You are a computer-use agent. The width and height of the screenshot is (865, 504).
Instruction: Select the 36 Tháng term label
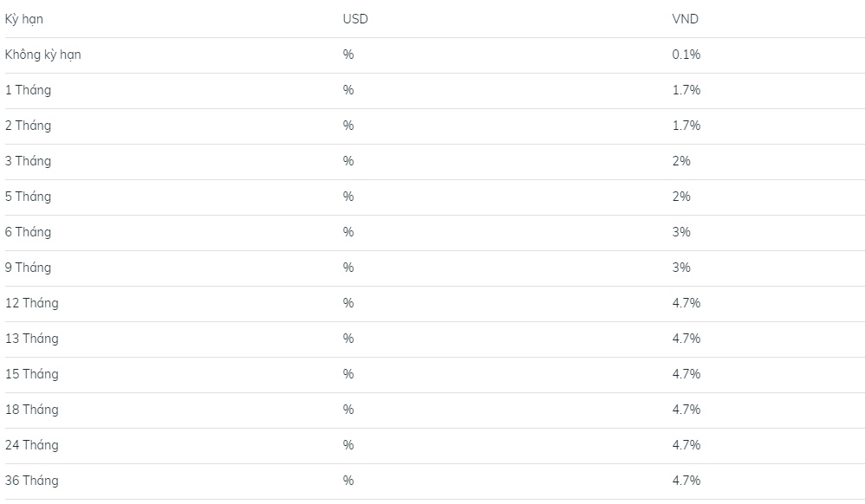32,481
